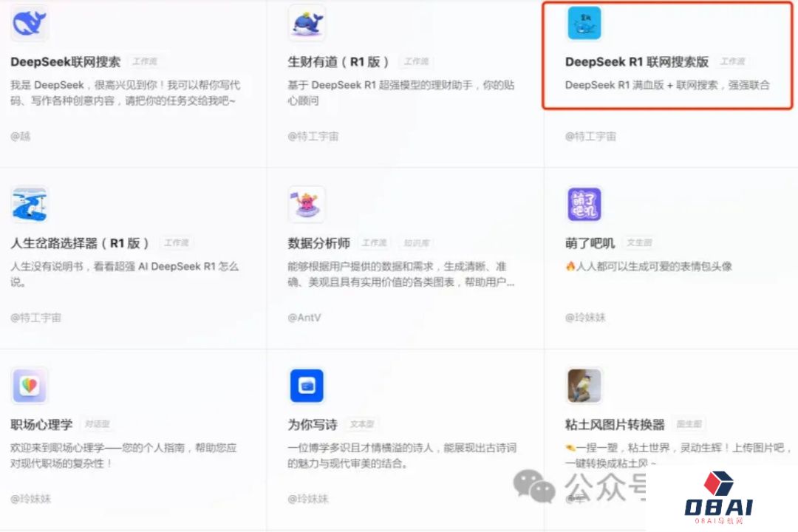Screen dimensions: 798x532
Task: Click description '我是 DeepSeek，很高兴见到你'
Action: (125, 92)
